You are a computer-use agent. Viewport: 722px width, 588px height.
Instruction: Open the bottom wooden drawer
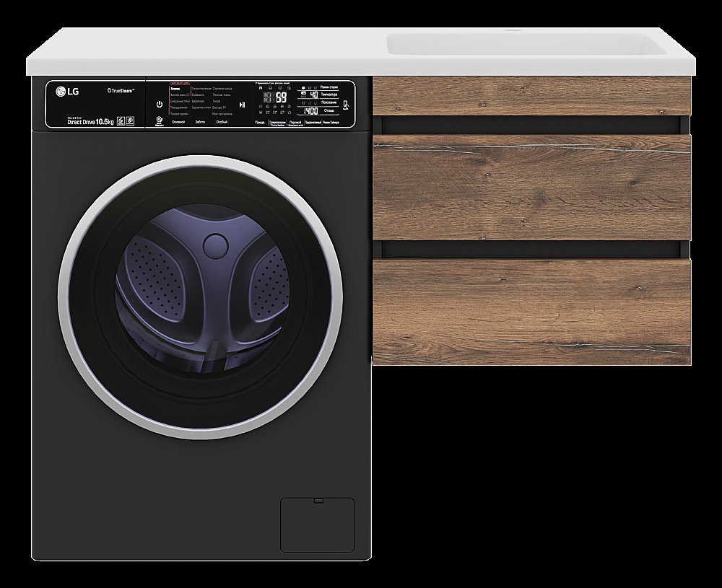point(531,311)
